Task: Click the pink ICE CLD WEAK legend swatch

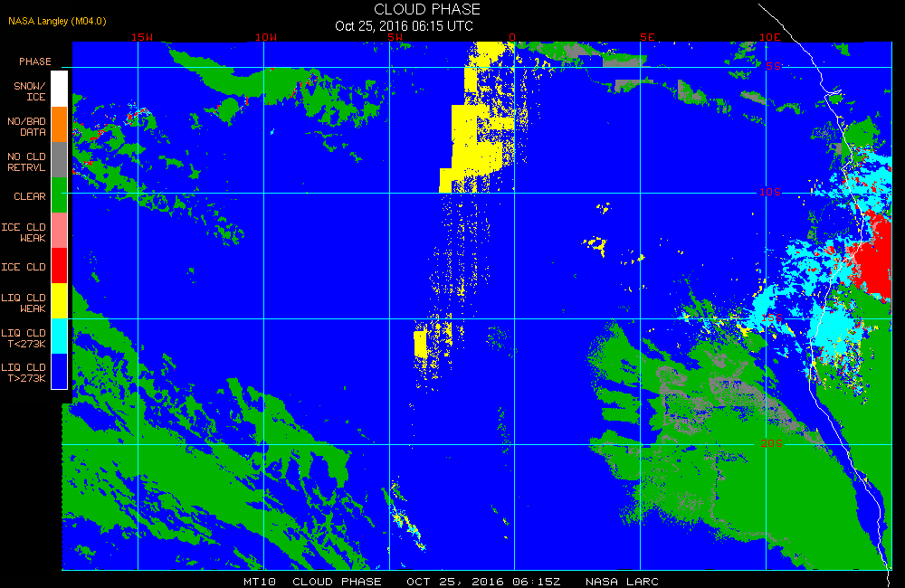Action: [x=60, y=231]
